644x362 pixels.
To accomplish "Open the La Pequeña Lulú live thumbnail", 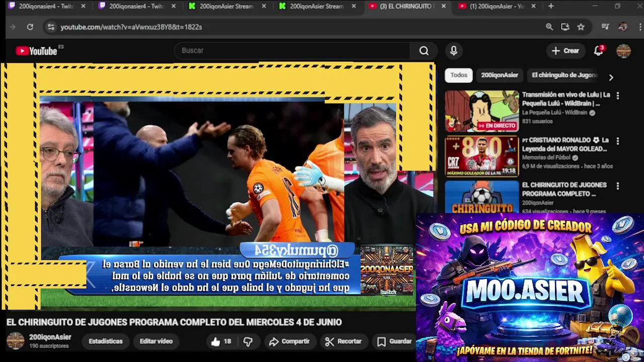I will coord(481,111).
